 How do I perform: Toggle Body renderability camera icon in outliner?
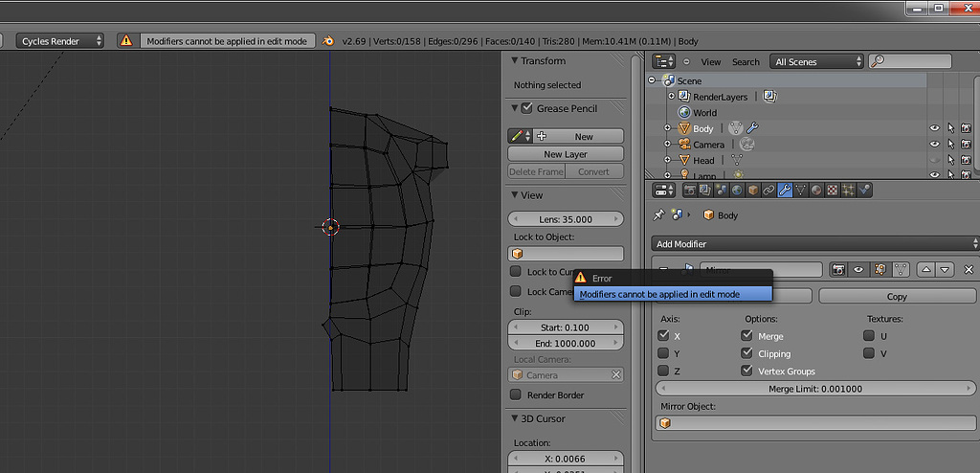click(967, 128)
